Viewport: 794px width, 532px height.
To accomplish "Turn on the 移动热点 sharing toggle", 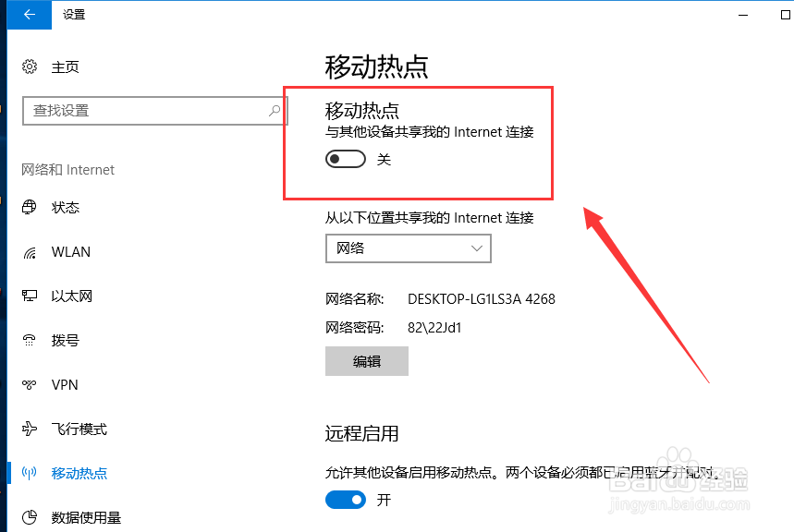I will click(346, 159).
